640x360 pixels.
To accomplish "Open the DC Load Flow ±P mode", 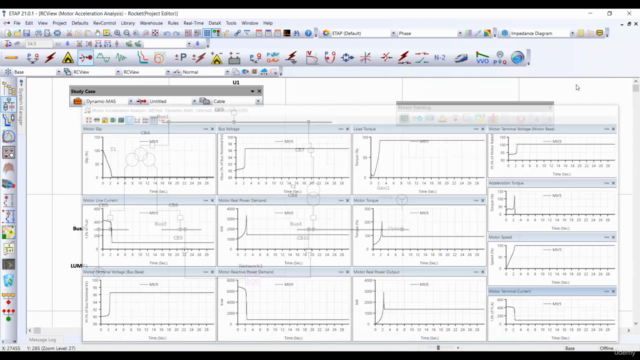I will [180, 58].
